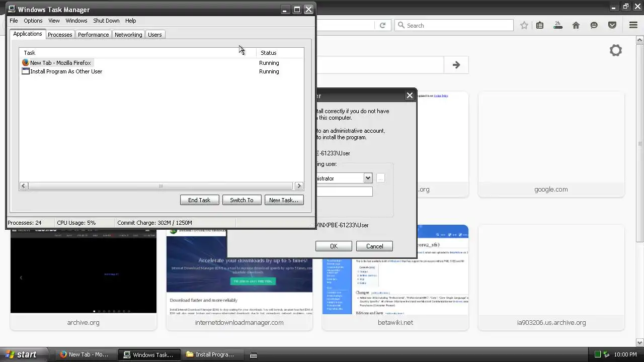The height and width of the screenshot is (362, 644).
Task: Click the Task Manager title bar icon
Action: click(12, 9)
